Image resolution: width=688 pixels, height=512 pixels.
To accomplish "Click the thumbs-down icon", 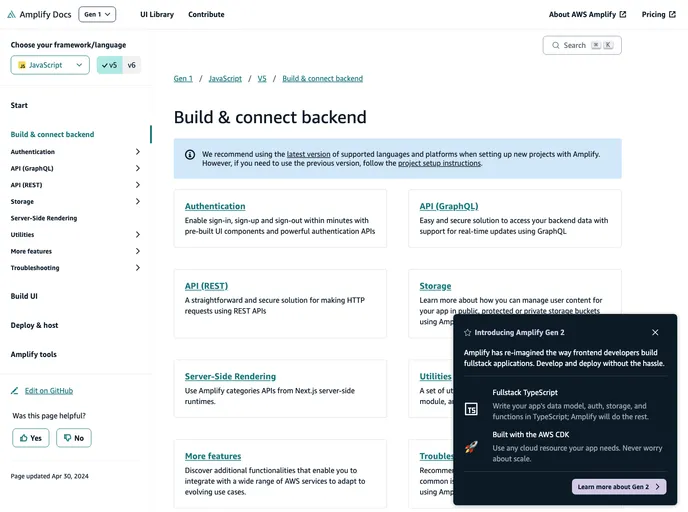I will point(67,438).
